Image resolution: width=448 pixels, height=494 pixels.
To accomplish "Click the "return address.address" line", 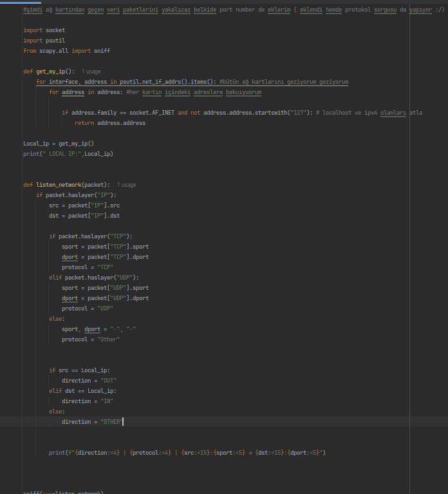I will (x=110, y=123).
